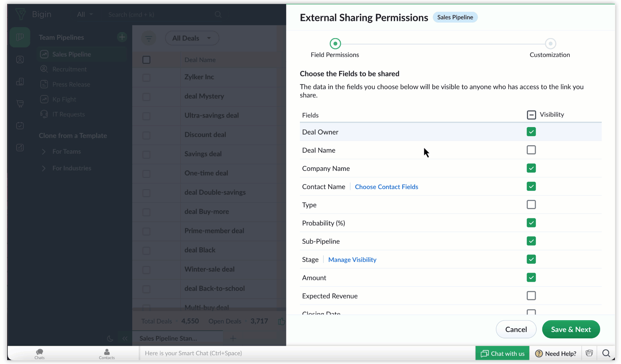Toggle night mode moon icon
The image size is (621, 364).
[x=110, y=338]
